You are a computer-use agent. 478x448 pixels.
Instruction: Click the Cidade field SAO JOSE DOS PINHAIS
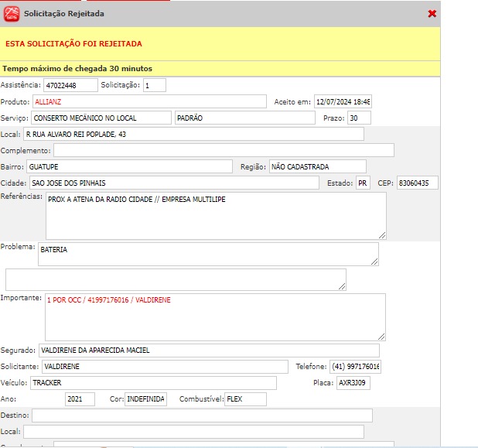(173, 183)
